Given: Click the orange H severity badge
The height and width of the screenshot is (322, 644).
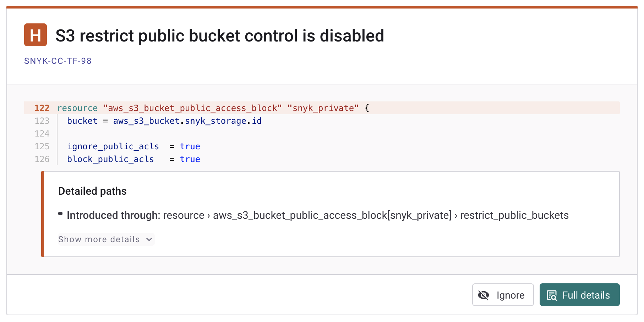Looking at the screenshot, I should pos(36,35).
